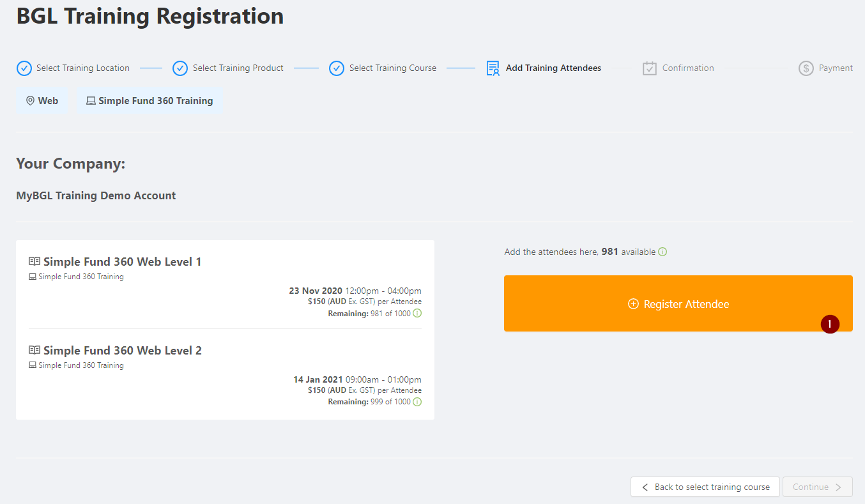Click the info icon beside 981 available

point(662,252)
